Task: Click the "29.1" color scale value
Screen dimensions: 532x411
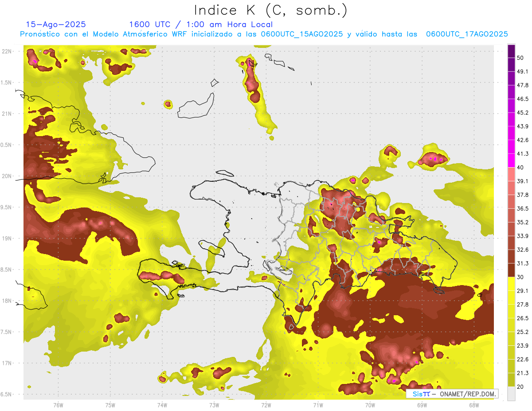Action: tap(523, 291)
